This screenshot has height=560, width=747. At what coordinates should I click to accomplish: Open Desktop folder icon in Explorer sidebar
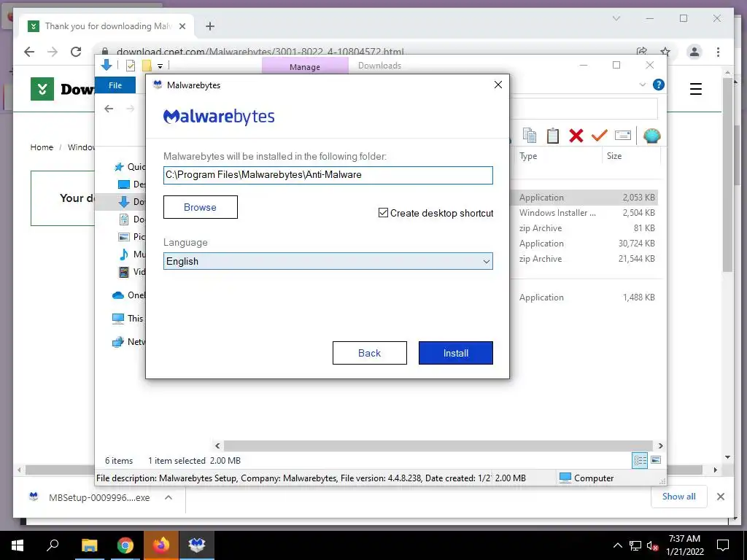tap(124, 184)
